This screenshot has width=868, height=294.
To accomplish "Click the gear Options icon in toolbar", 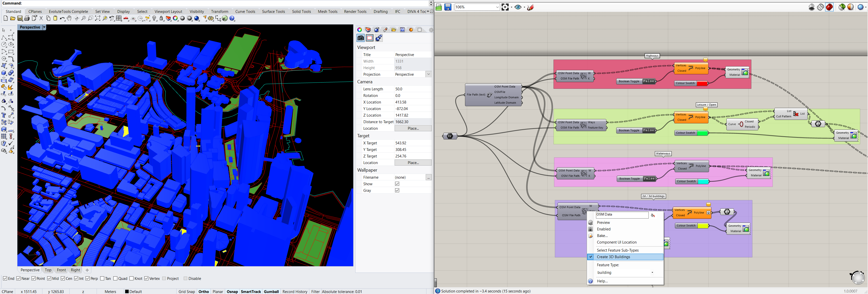I will (x=211, y=18).
